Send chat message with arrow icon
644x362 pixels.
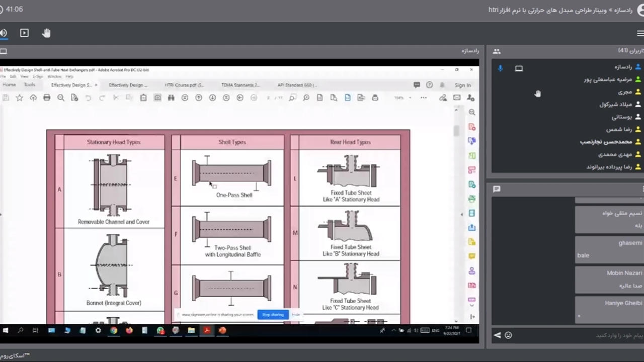497,335
